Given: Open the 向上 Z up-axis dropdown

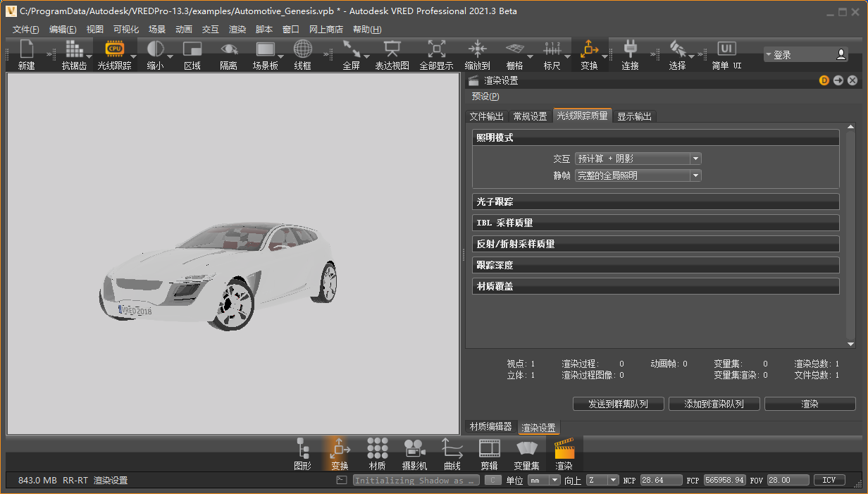Looking at the screenshot, I should (x=602, y=481).
